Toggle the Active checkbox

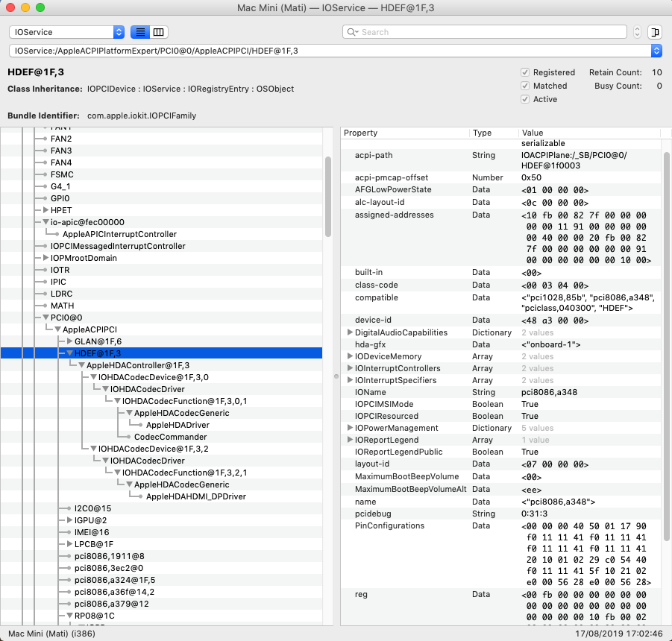(x=524, y=99)
